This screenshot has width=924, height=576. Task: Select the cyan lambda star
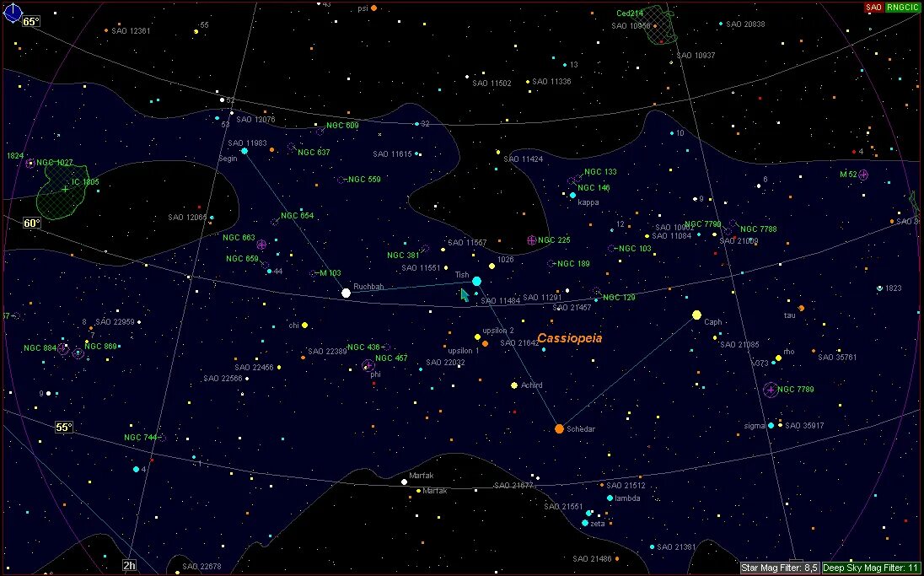pyautogui.click(x=610, y=498)
